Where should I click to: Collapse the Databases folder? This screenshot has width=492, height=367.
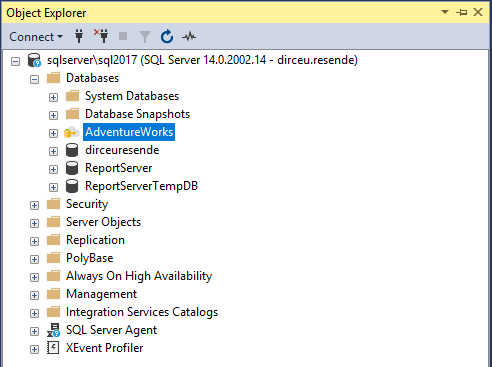(34, 79)
